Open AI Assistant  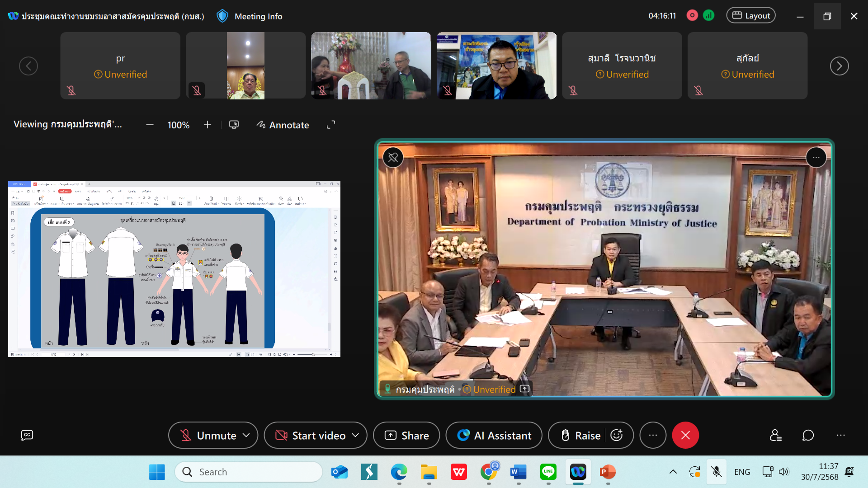pos(494,435)
